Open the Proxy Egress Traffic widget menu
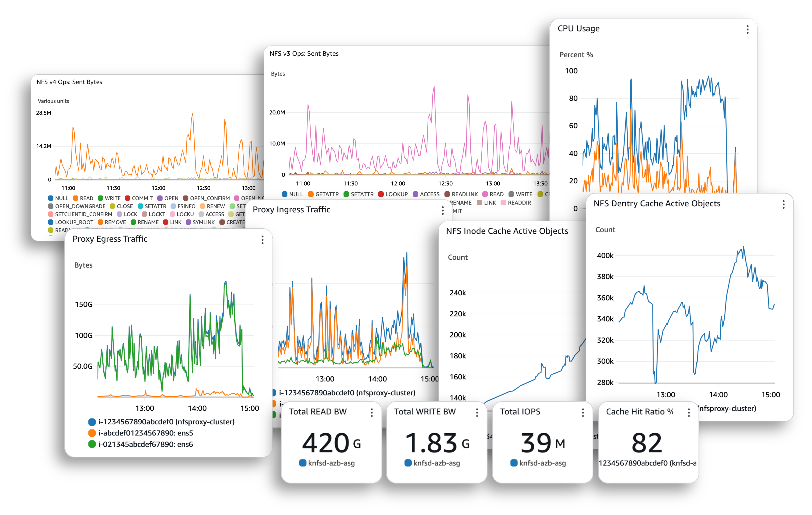Image resolution: width=812 pixels, height=515 pixels. pyautogui.click(x=262, y=240)
